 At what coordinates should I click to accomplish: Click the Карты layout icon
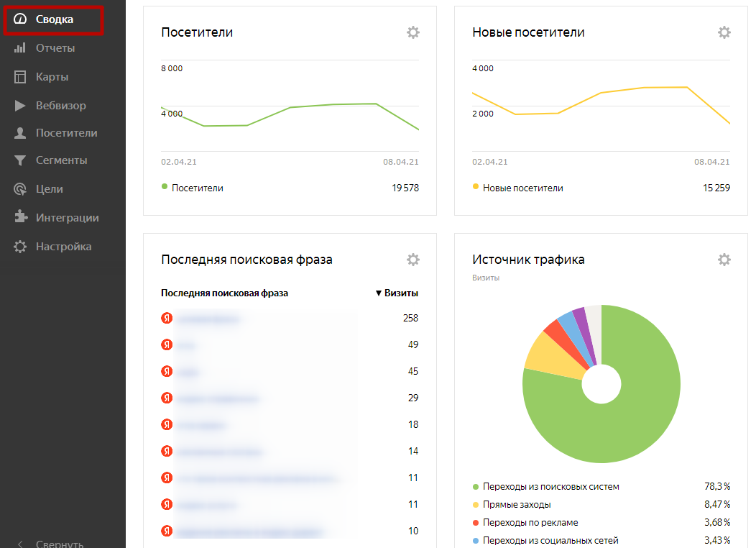(x=20, y=77)
